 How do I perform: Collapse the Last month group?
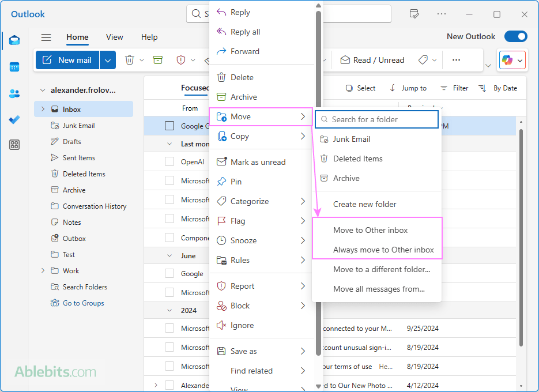(x=169, y=144)
